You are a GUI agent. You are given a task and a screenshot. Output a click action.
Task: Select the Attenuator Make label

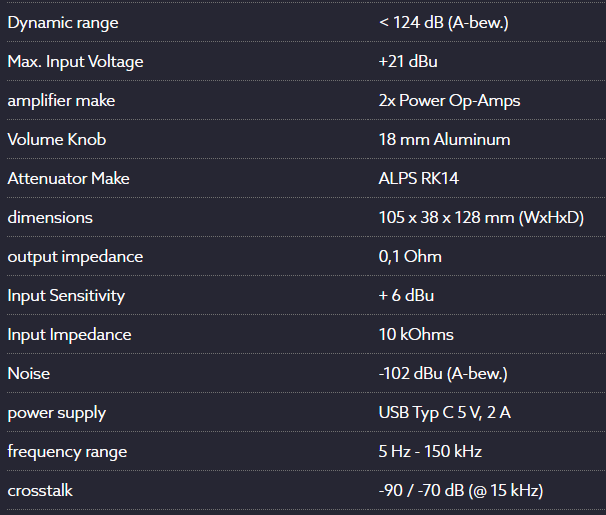click(x=68, y=178)
